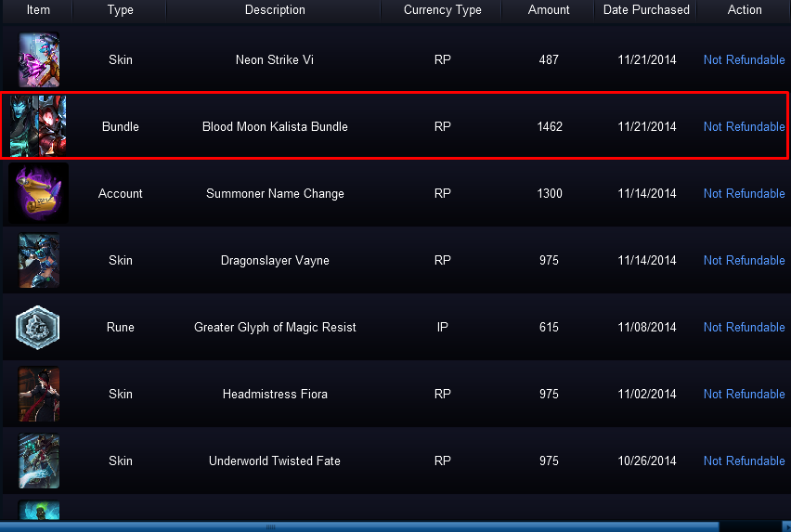The image size is (791, 532).
Task: Click the 615 amount cell
Action: [x=549, y=327]
